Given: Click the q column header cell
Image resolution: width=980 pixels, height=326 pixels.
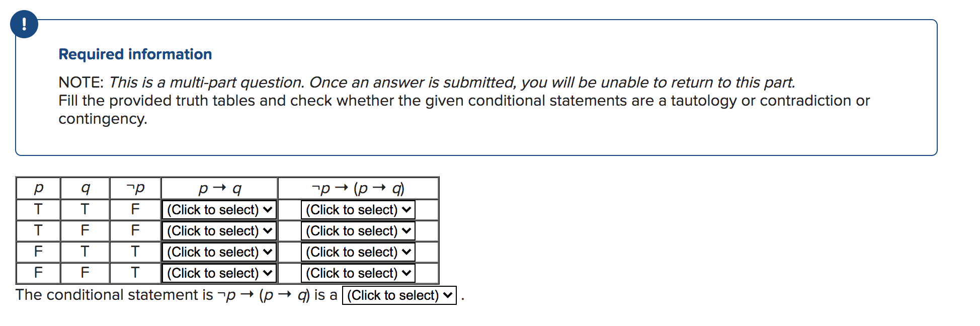Looking at the screenshot, I should pos(85,188).
